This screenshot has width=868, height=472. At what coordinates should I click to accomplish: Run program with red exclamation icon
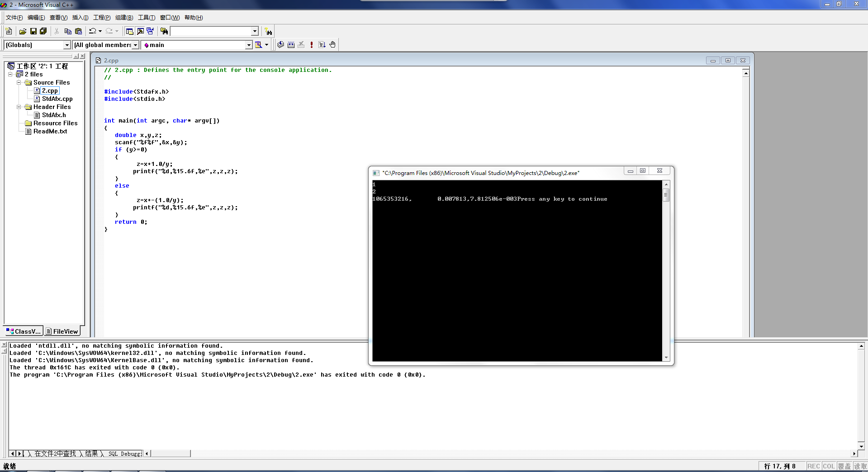tap(312, 45)
